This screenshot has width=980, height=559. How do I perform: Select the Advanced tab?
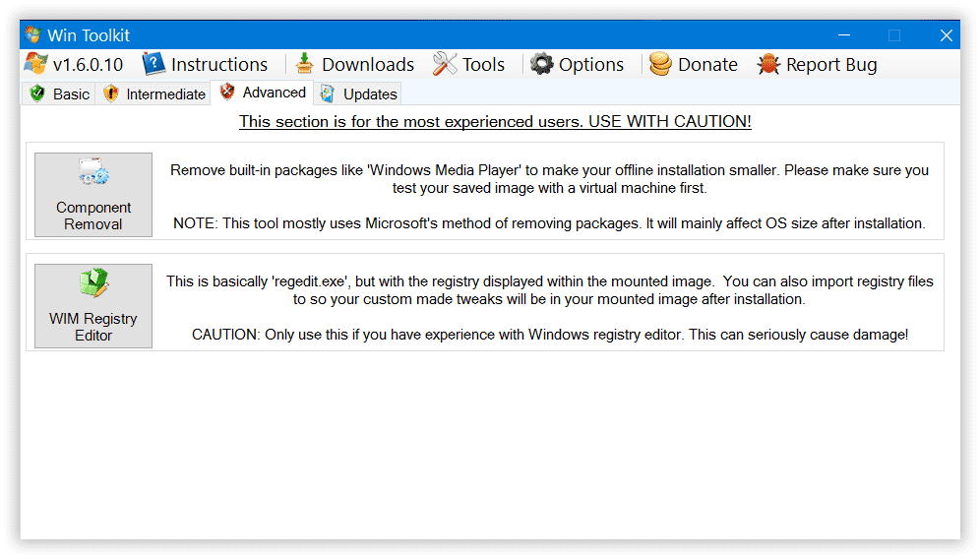[262, 93]
